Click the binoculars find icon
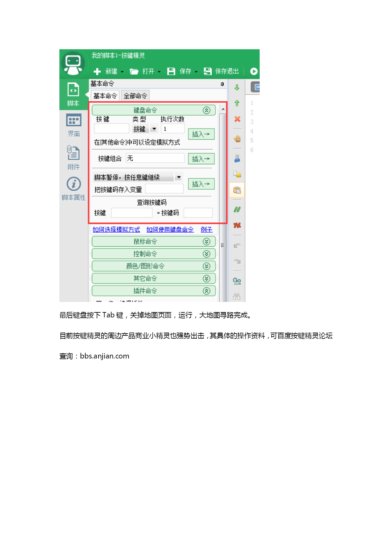 click(x=237, y=296)
